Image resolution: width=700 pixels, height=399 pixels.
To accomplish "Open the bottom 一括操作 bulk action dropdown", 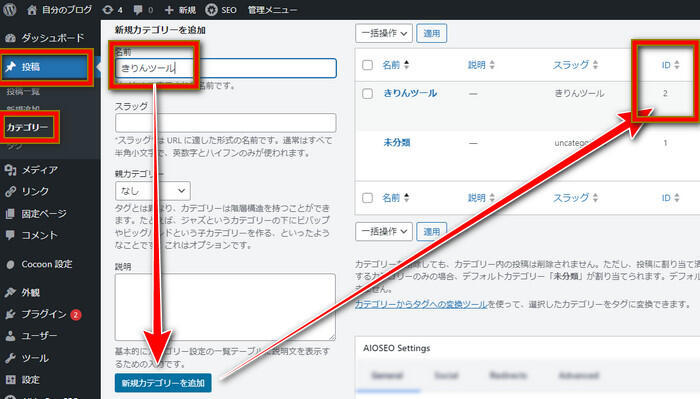I will click(384, 231).
